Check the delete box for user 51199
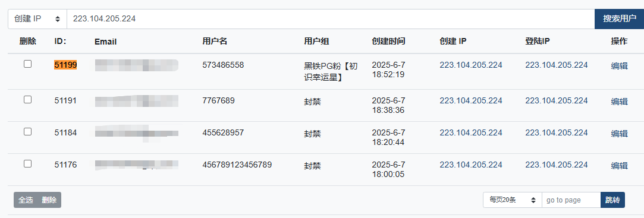The width and height of the screenshot is (644, 218). [x=27, y=64]
